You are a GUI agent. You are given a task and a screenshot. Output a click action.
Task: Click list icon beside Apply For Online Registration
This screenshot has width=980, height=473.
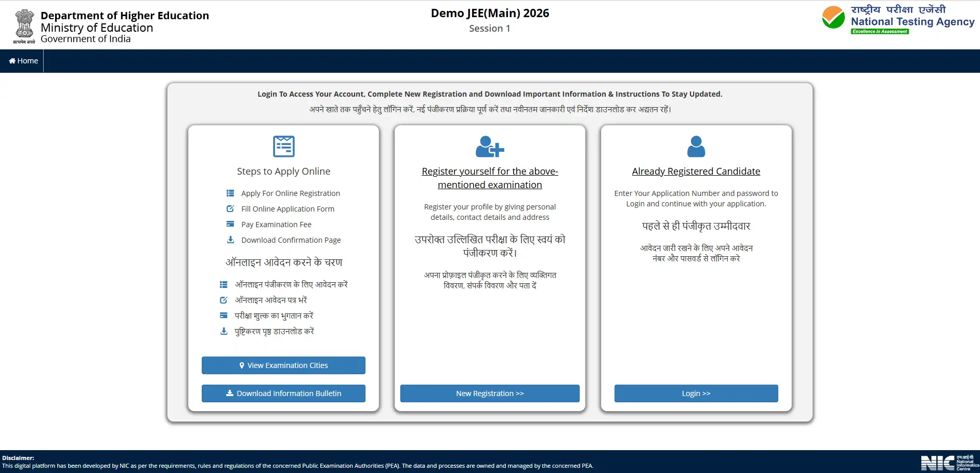pos(230,193)
